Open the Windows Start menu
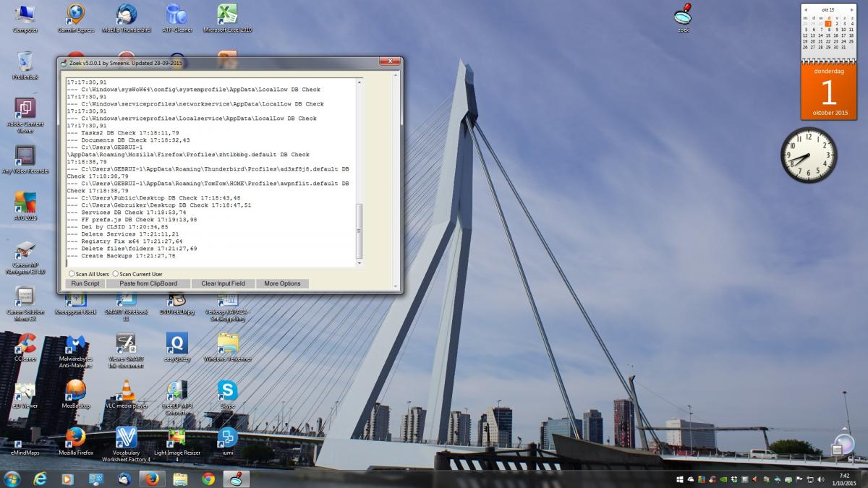868x488 pixels. tap(12, 479)
